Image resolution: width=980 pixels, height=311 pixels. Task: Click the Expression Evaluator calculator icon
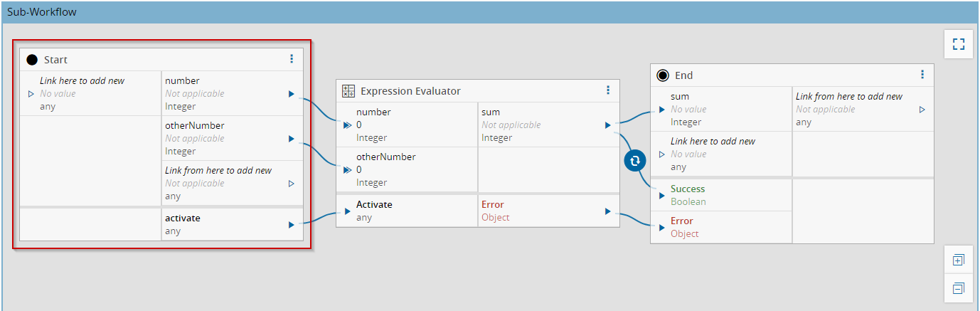tap(348, 91)
